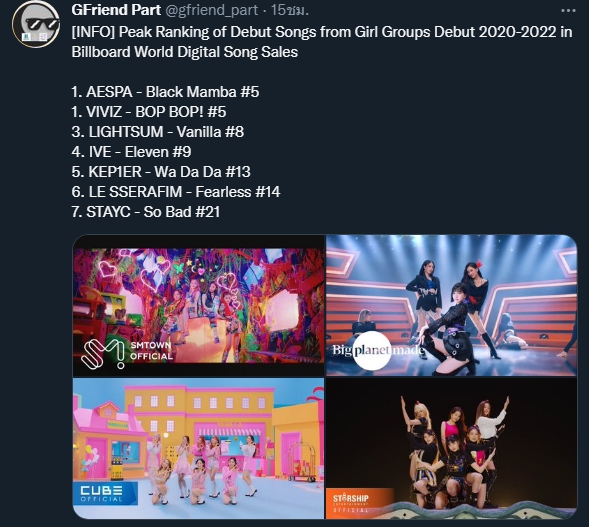
Task: Click the blue CUBE Official badge
Action: click(x=105, y=493)
